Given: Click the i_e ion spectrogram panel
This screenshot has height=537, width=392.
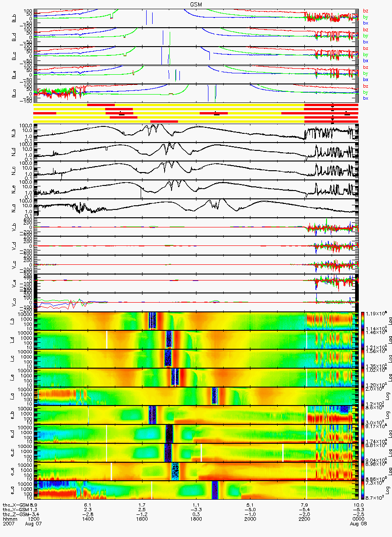Looking at the screenshot, I should tap(196, 378).
